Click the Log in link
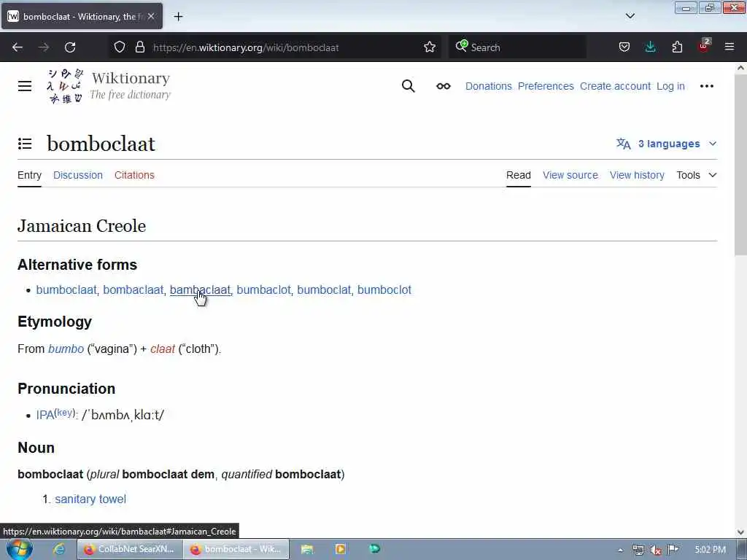The height and width of the screenshot is (560, 747). tap(670, 86)
